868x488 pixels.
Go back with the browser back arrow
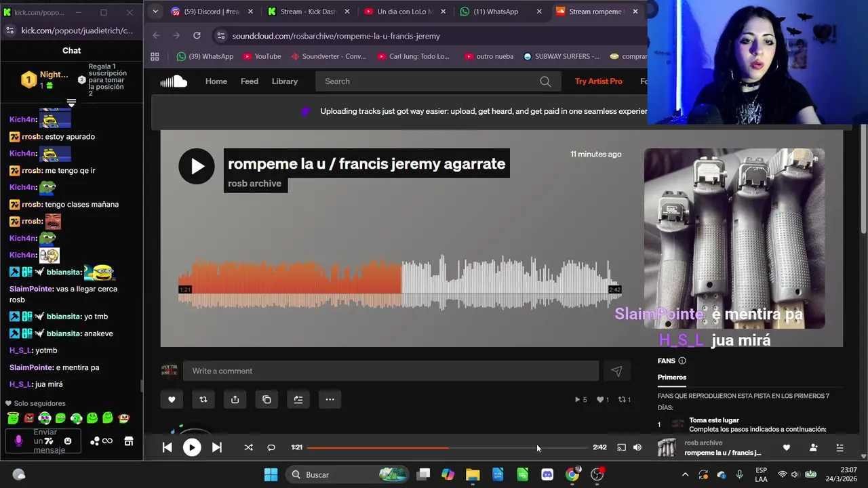tap(156, 36)
